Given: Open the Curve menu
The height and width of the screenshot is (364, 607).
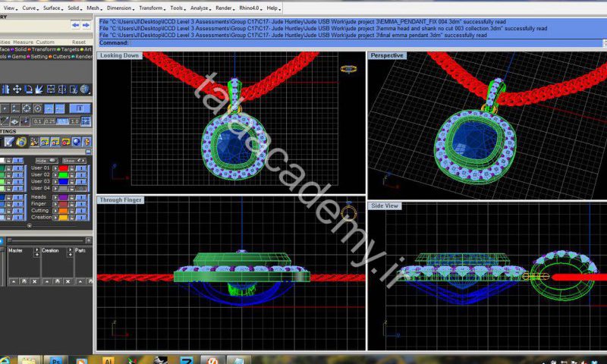Looking at the screenshot, I should (x=30, y=8).
